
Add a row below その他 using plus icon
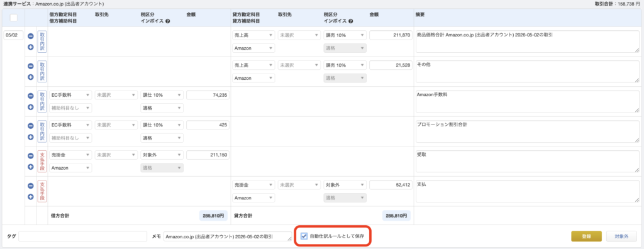[30, 77]
